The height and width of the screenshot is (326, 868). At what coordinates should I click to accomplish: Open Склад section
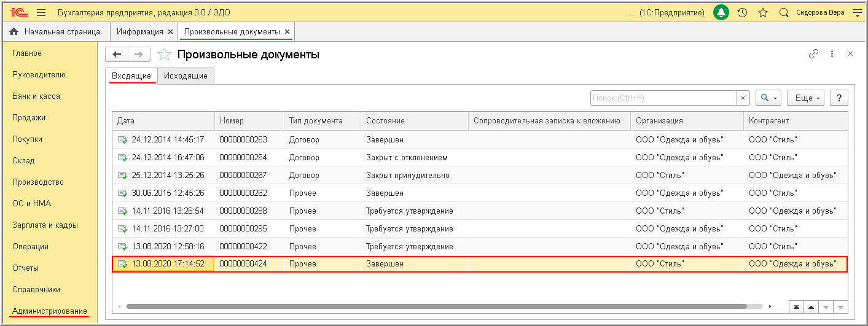pyautogui.click(x=23, y=161)
